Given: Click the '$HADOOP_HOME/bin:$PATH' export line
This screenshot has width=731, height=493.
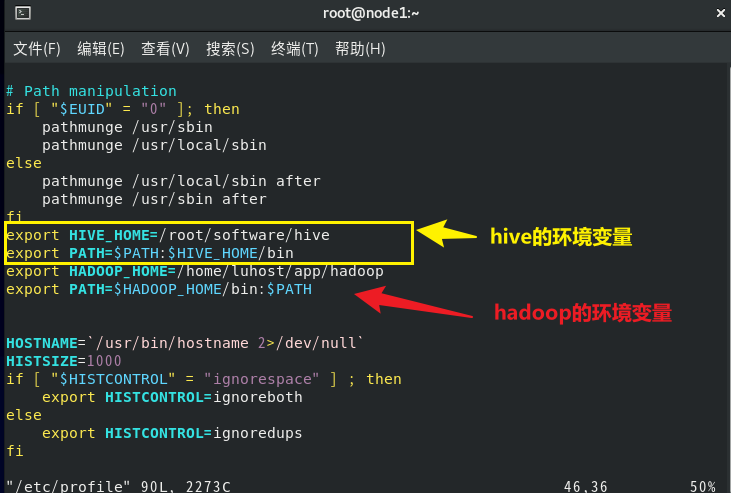Looking at the screenshot, I should (159, 289).
